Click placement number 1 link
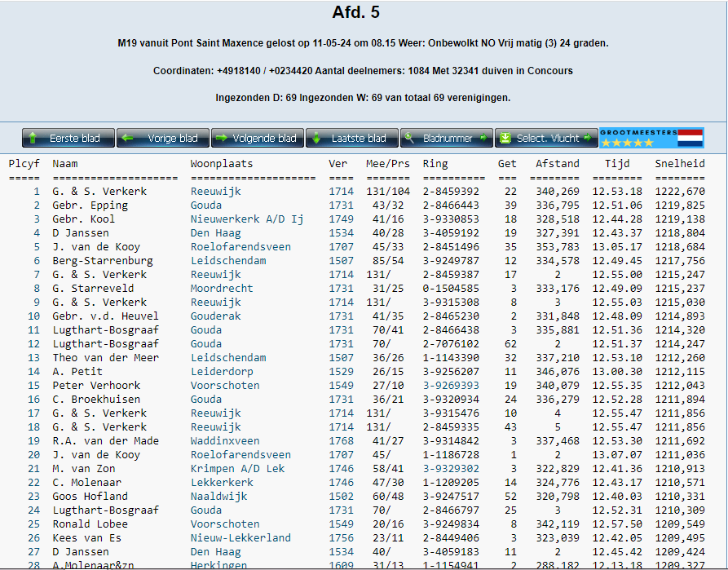The image size is (728, 570). pyautogui.click(x=36, y=192)
